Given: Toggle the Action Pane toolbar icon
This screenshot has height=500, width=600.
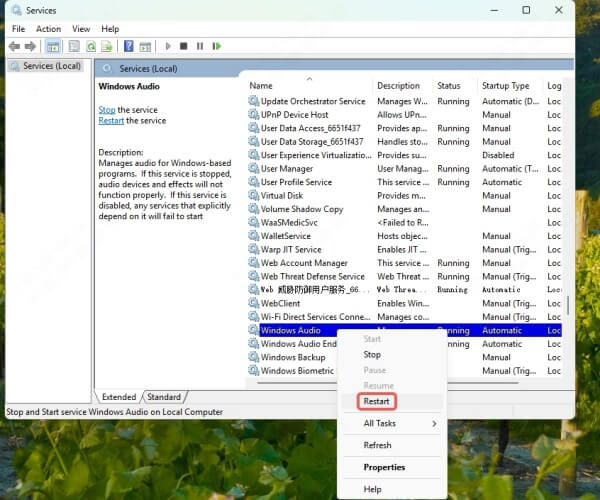Looking at the screenshot, I should click(x=145, y=47).
